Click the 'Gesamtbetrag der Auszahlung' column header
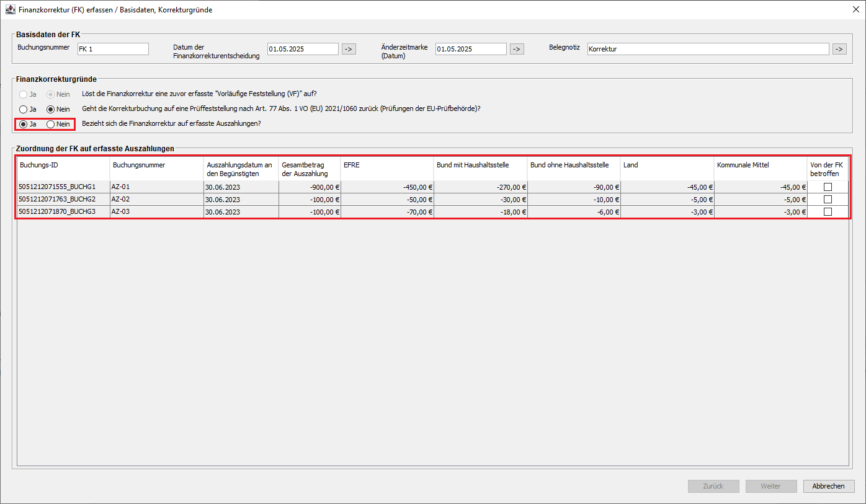This screenshot has width=866, height=504. point(310,169)
